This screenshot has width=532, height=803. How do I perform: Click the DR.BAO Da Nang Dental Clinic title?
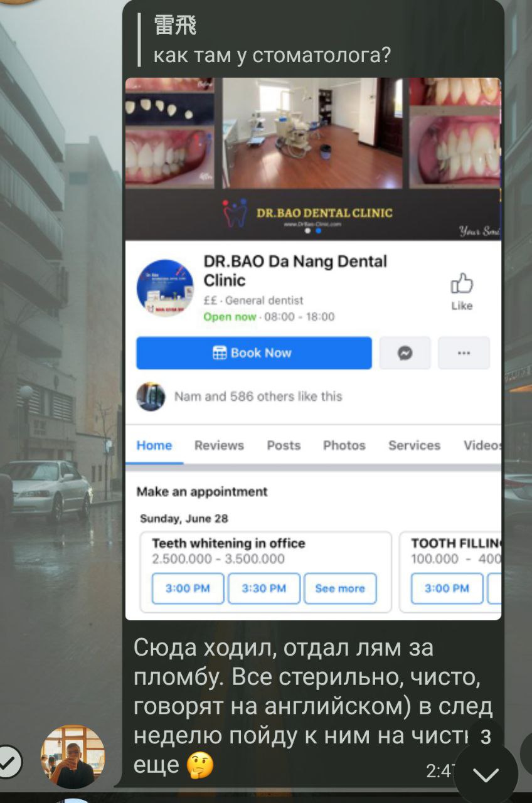pos(295,270)
